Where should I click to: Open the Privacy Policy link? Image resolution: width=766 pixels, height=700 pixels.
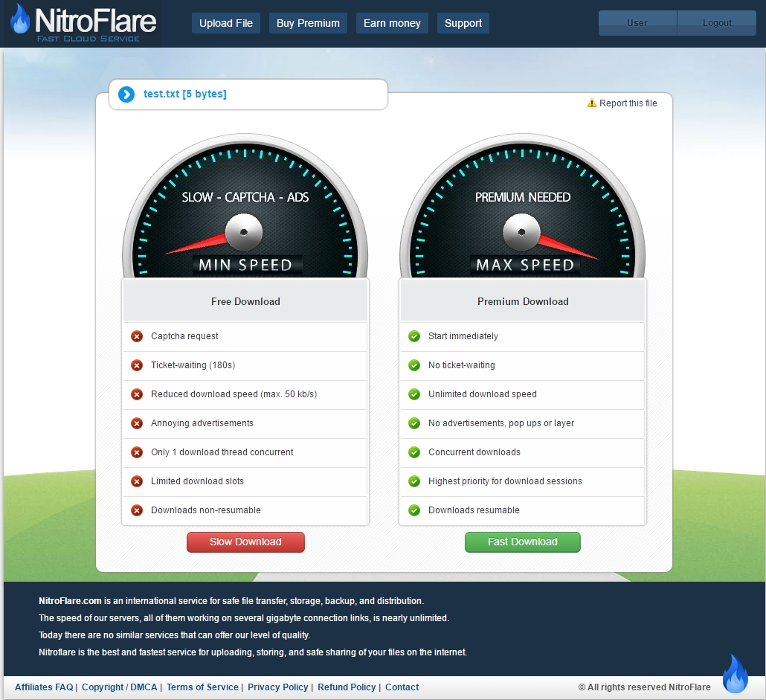click(x=277, y=687)
